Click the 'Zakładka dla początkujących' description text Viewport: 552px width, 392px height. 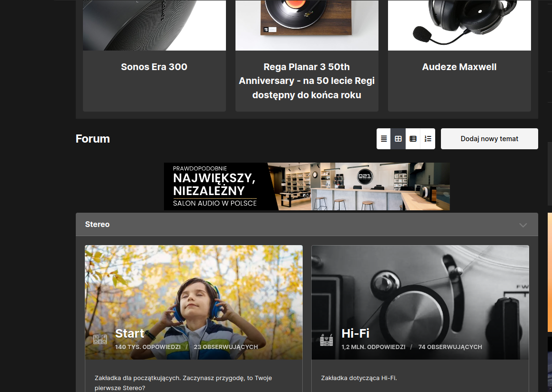click(184, 383)
